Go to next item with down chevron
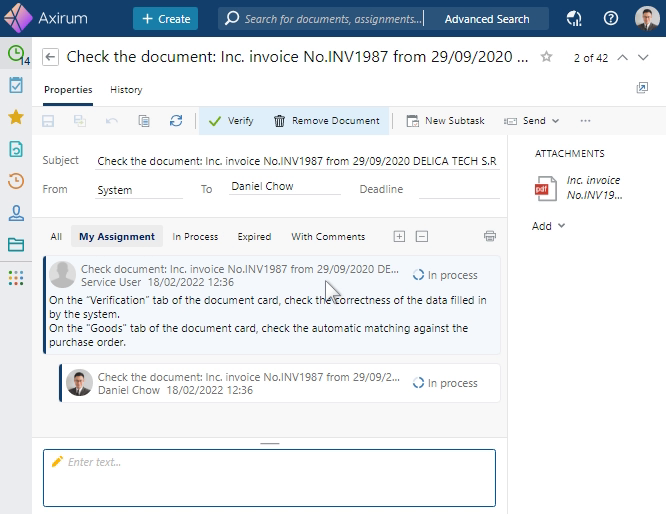 (x=643, y=57)
